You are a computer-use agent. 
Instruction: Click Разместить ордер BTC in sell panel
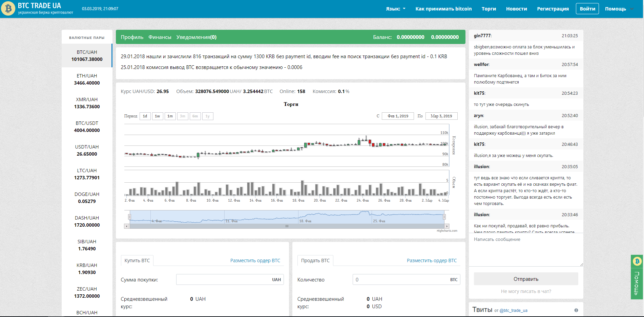pyautogui.click(x=432, y=261)
